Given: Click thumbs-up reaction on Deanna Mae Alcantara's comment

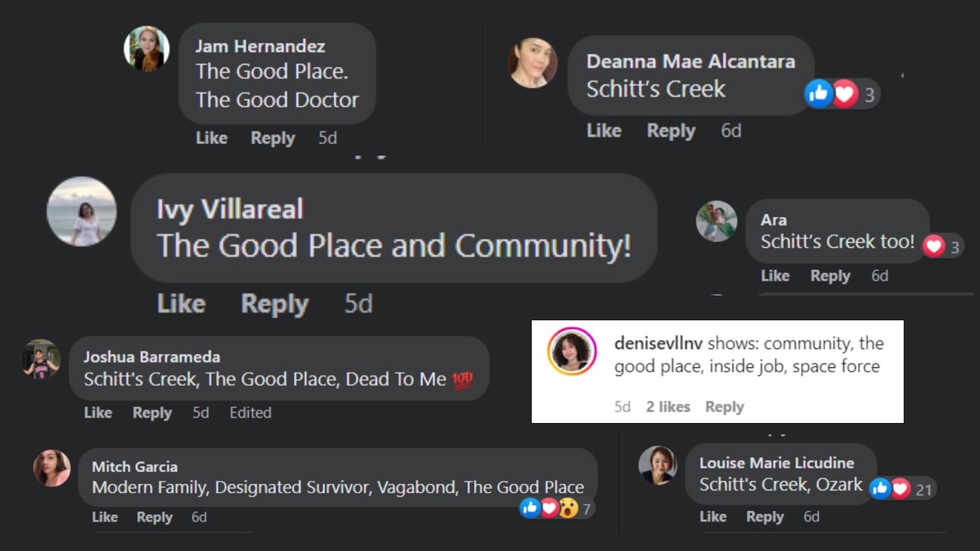Looking at the screenshot, I should [x=818, y=94].
